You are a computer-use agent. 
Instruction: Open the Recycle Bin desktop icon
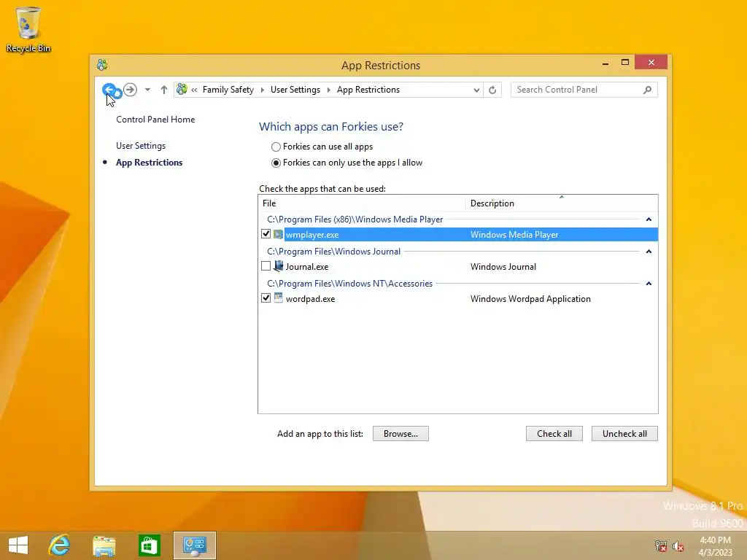coord(28,29)
